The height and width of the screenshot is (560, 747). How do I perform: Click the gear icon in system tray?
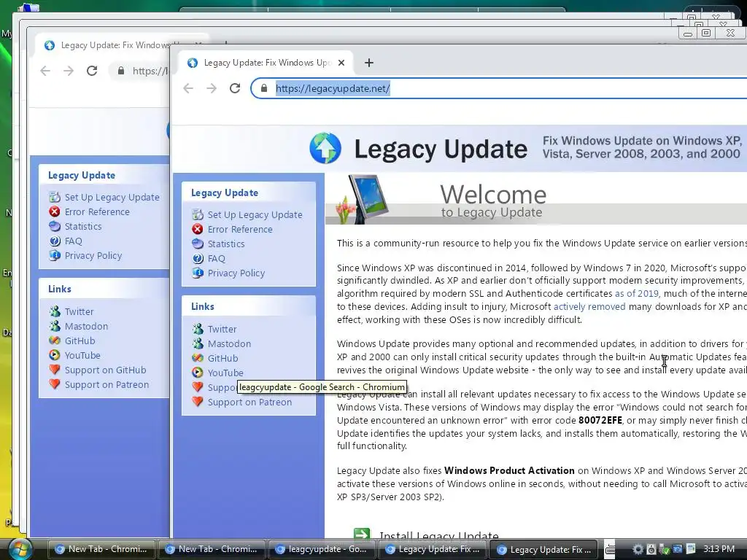point(638,549)
